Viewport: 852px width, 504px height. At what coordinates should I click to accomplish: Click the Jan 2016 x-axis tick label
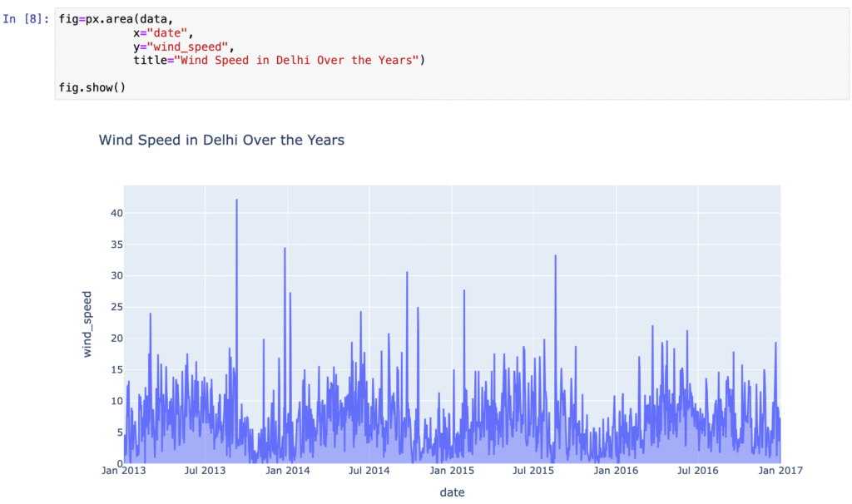616,471
